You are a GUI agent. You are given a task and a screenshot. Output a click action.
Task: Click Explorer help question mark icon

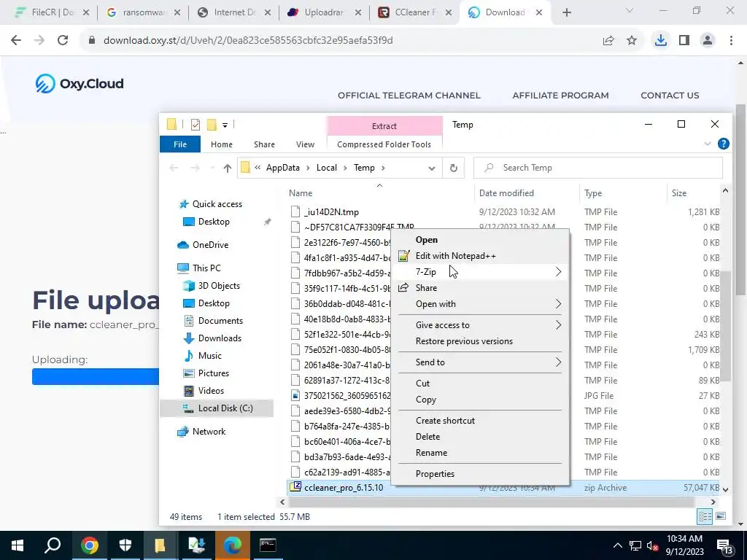(x=723, y=144)
